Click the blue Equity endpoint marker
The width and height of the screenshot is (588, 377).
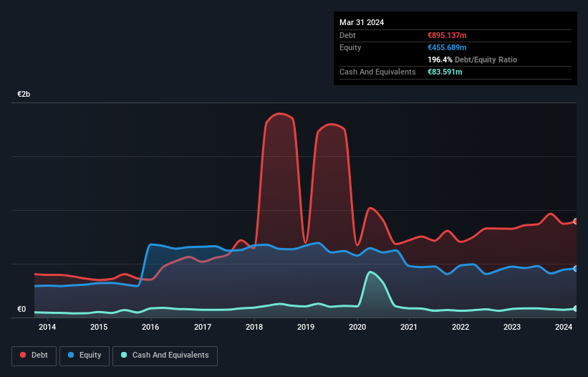click(576, 269)
